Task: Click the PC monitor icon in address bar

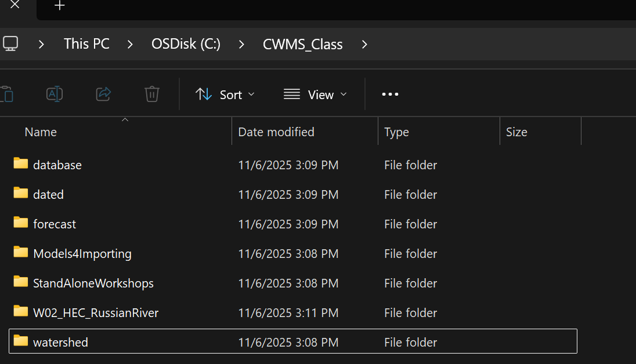Action: coord(10,44)
